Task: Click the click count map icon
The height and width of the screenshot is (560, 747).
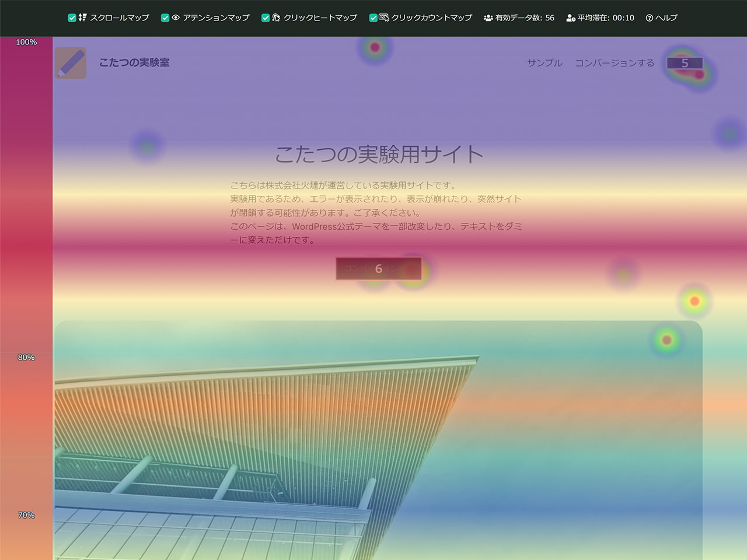Action: click(384, 17)
